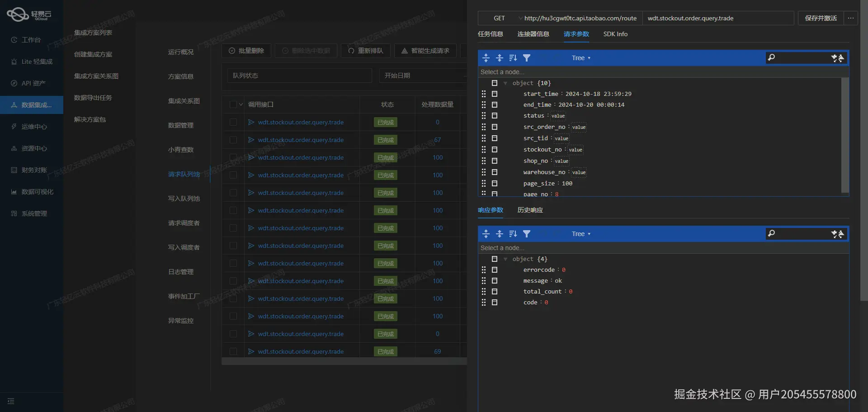Click the 批量删除 button

[x=246, y=51]
